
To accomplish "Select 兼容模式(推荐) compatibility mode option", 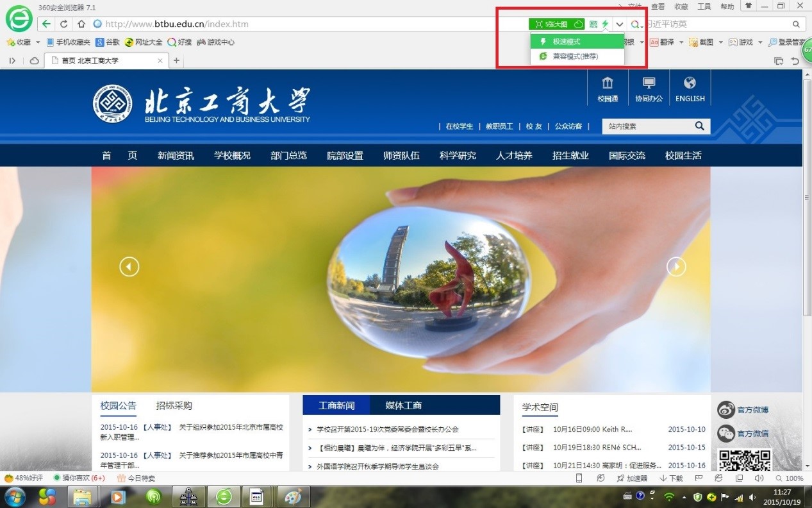I will click(x=576, y=56).
